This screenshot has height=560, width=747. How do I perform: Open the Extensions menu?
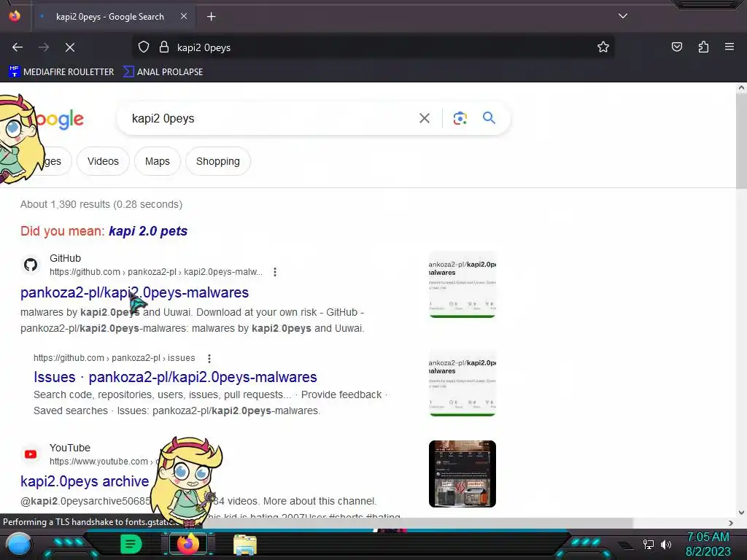(703, 47)
